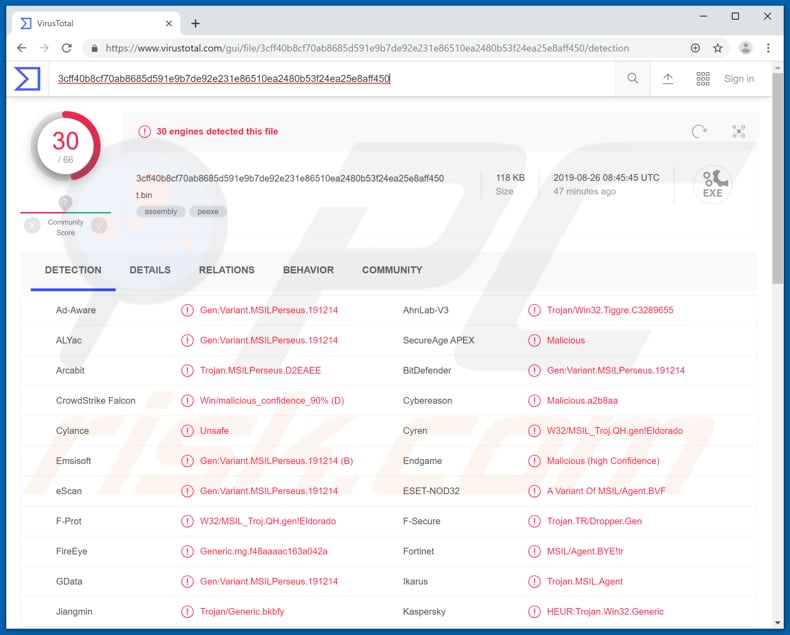Click Trojan/Win32.Tiggre.C3289655 detection
This screenshot has height=635, width=790.
point(610,310)
